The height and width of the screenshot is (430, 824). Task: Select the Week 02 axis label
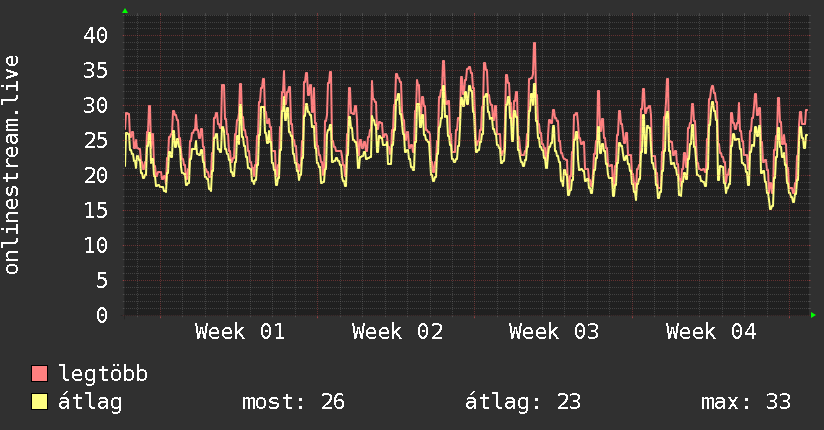(397, 332)
